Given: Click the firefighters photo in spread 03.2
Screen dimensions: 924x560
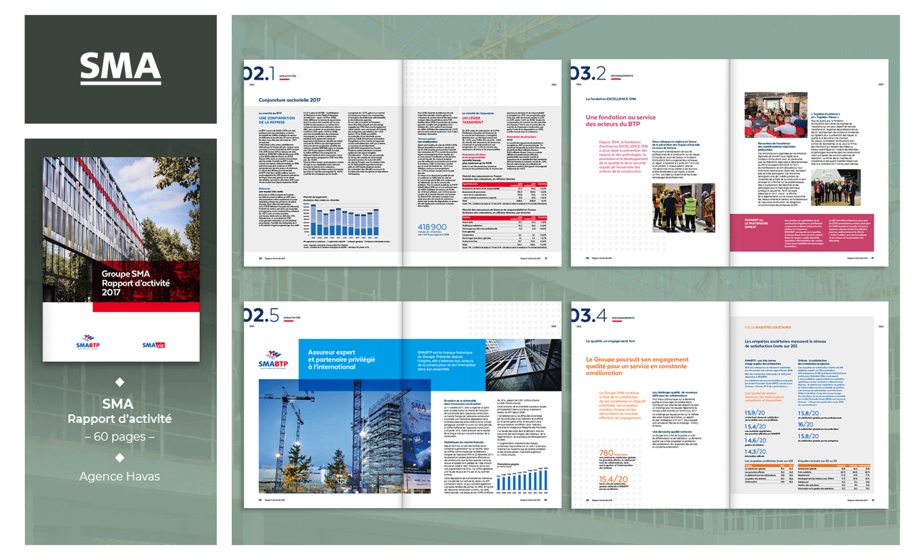Looking at the screenshot, I should (685, 208).
